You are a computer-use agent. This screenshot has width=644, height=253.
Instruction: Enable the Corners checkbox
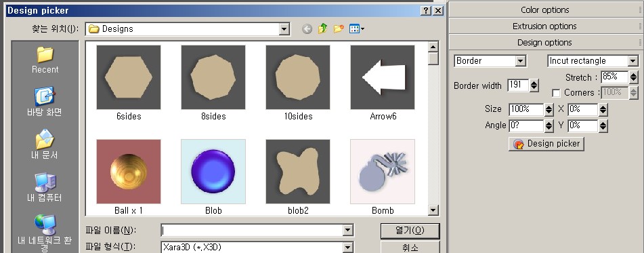[x=556, y=94]
